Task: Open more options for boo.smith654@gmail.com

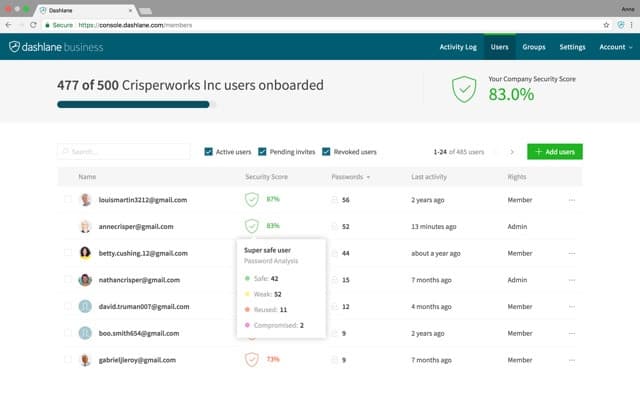Action: point(572,334)
